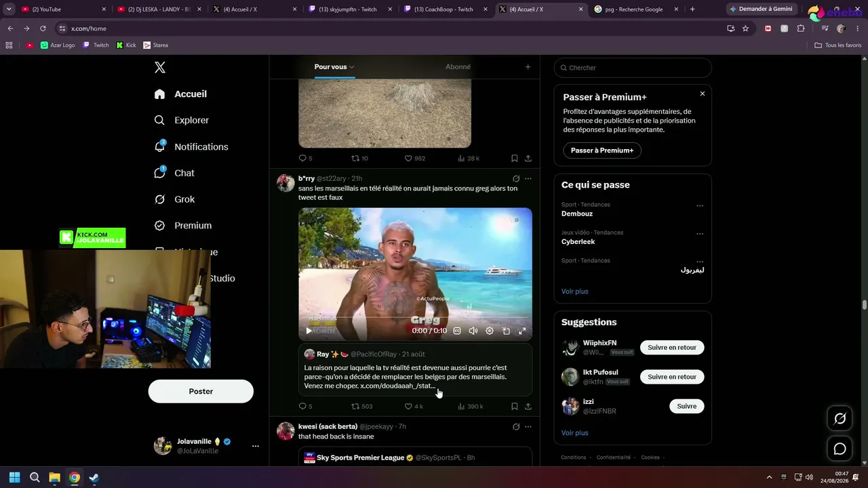Like the post with 962 likes
Image resolution: width=868 pixels, height=488 pixels.
[414, 158]
